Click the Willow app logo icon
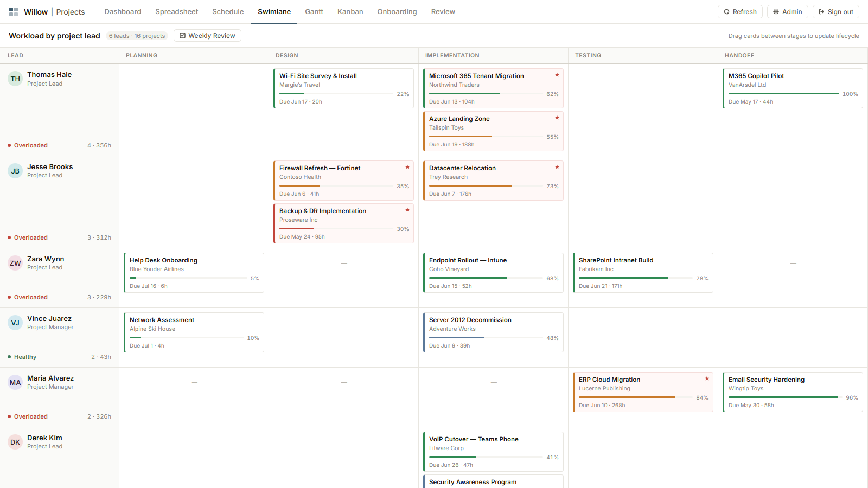The image size is (868, 488). (14, 12)
